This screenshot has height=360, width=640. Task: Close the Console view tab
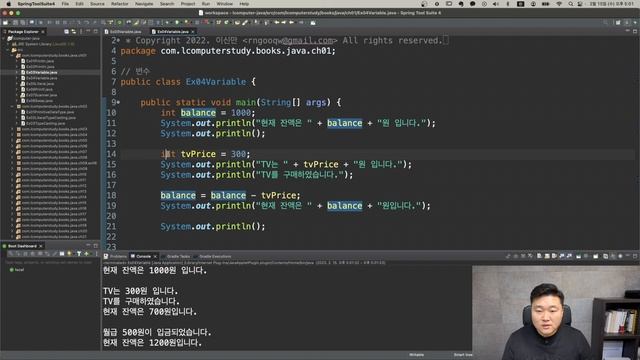pos(155,256)
